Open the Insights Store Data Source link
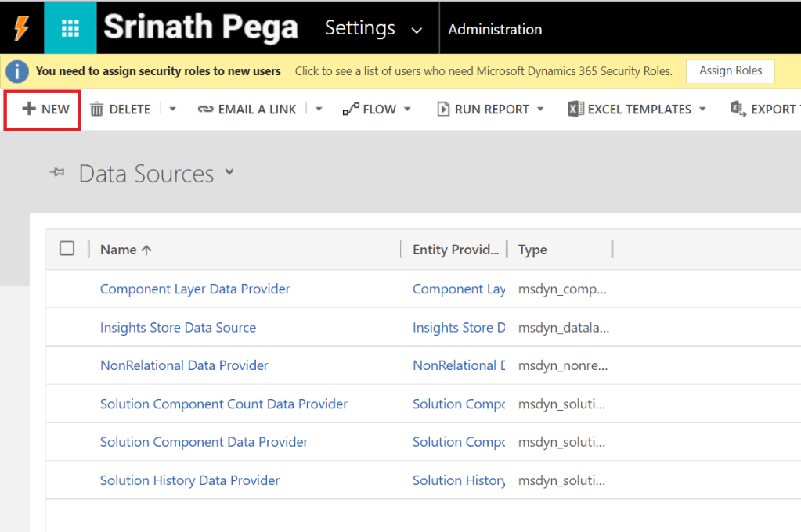 point(178,328)
